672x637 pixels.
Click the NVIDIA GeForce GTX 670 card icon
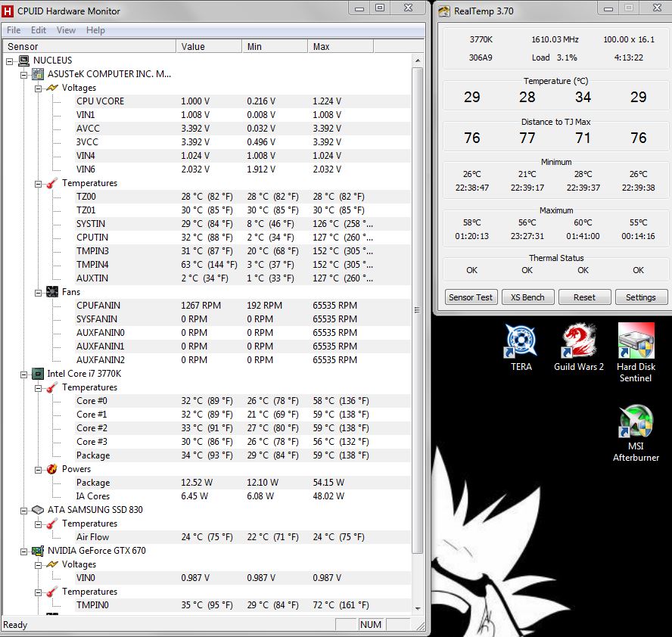click(x=38, y=551)
